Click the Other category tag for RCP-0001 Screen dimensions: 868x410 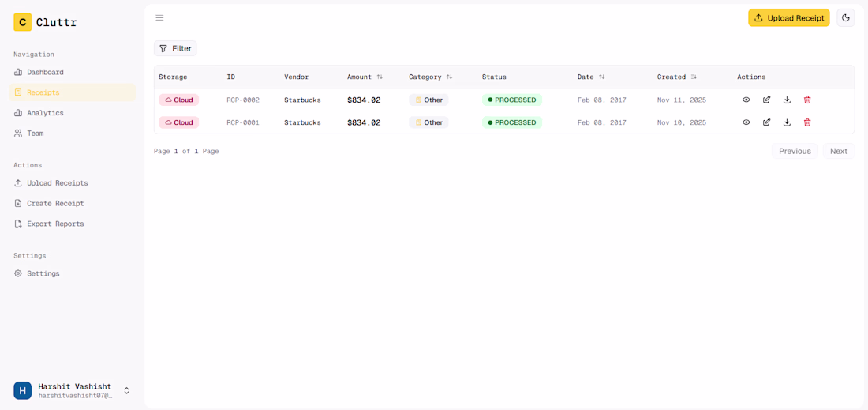[x=428, y=122]
